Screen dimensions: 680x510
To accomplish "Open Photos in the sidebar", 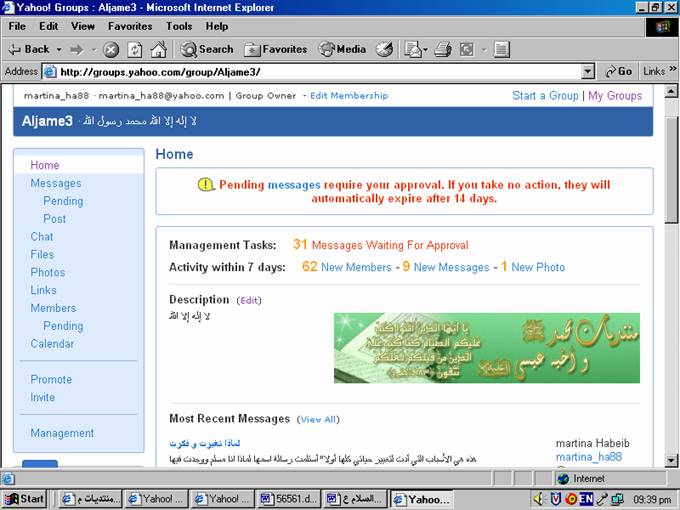I will (x=48, y=272).
